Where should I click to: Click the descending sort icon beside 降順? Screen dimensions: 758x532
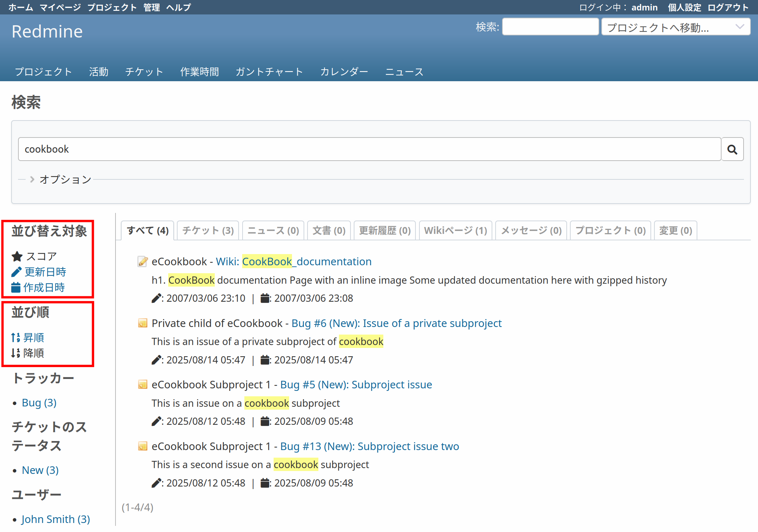(16, 353)
